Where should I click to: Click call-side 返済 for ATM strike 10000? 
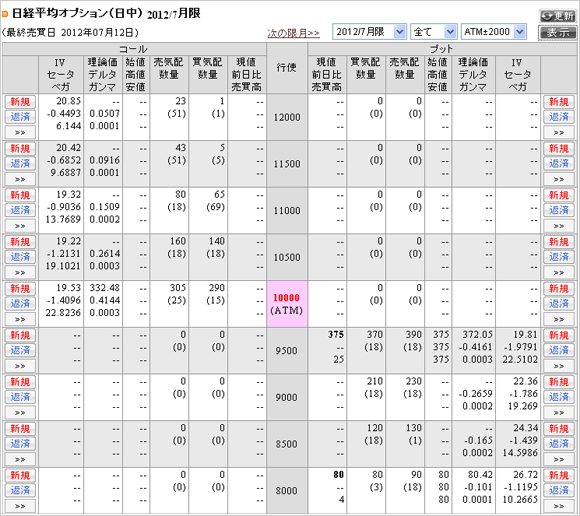point(20,304)
